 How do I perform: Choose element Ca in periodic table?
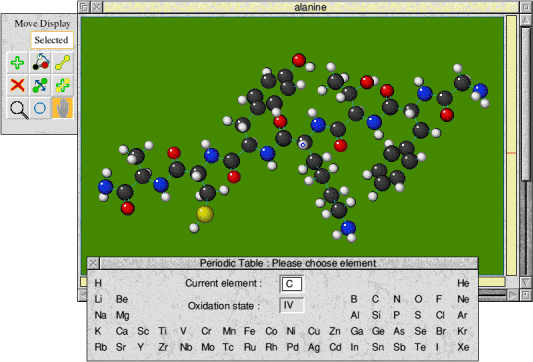(x=122, y=331)
